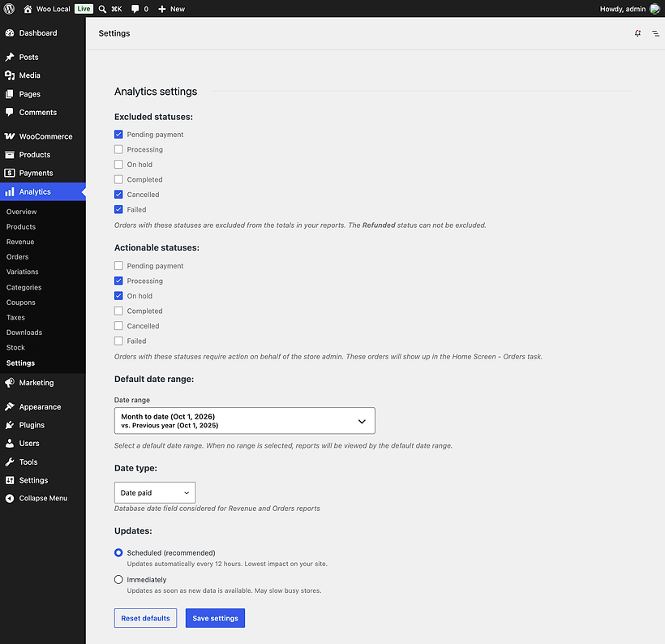Viewport: 665px width, 644px height.
Task: Click Howdy, admin account link
Action: click(x=623, y=9)
